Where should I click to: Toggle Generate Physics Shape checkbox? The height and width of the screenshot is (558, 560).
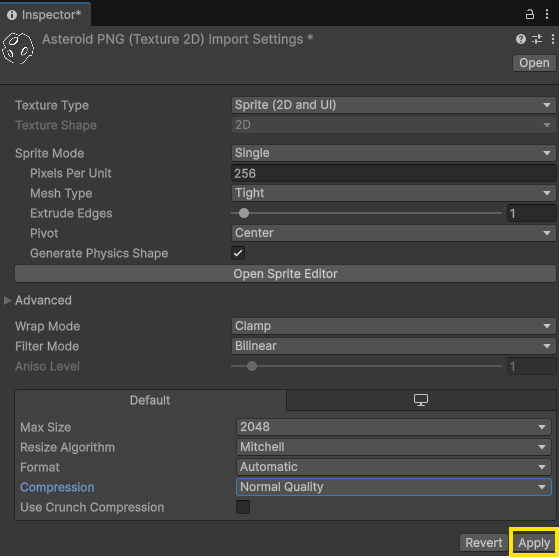(238, 253)
